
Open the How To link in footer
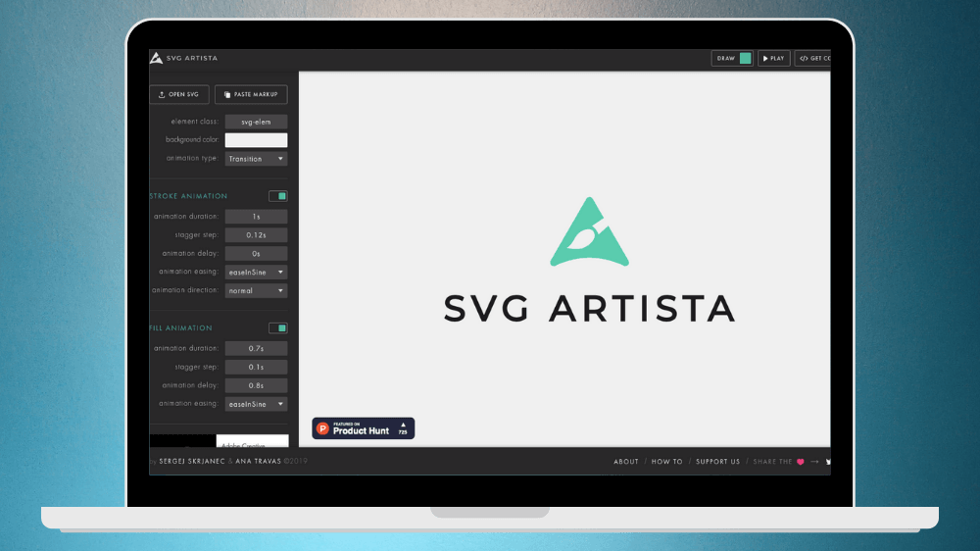click(666, 462)
